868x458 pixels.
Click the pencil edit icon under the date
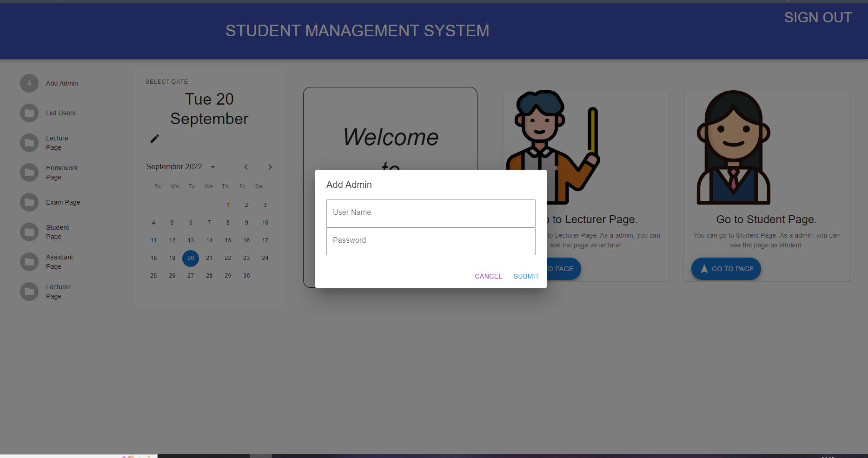[155, 139]
